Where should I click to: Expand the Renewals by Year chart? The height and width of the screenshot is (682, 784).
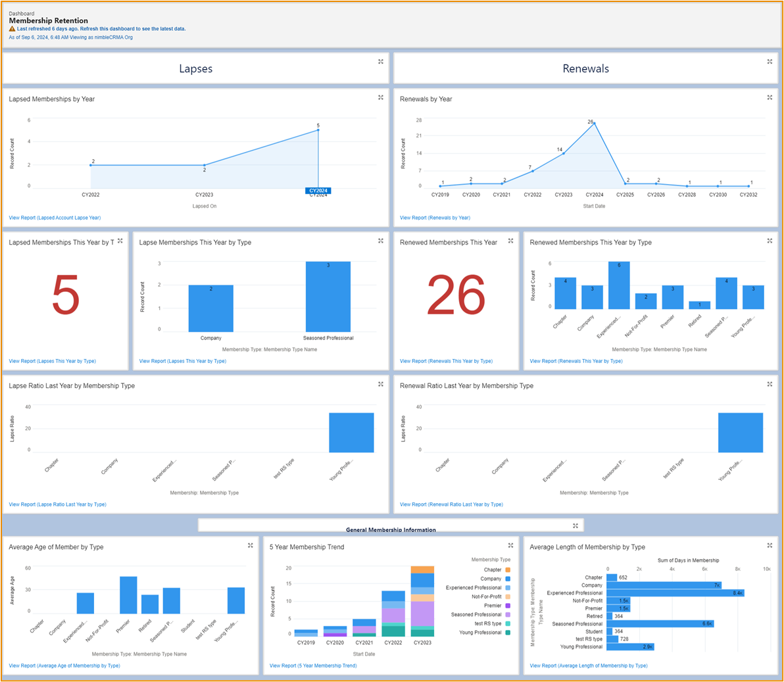coord(770,98)
